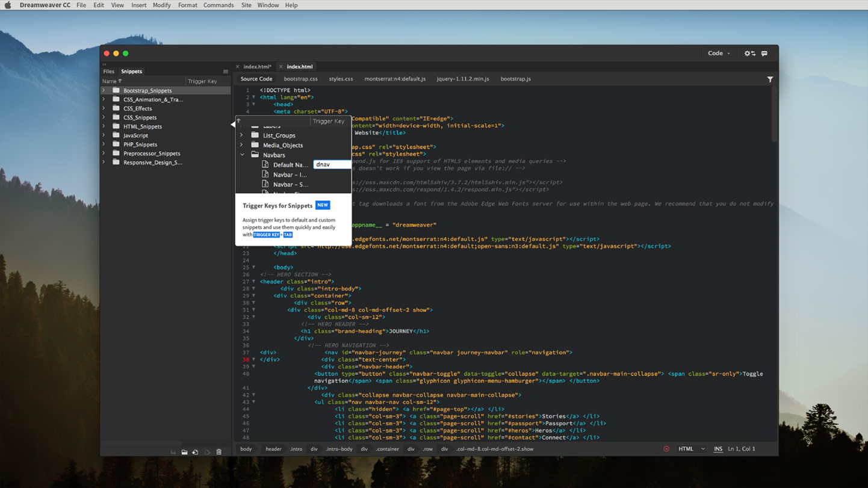Delete snippet with the trash icon
Screen dimensions: 868x488
219,452
